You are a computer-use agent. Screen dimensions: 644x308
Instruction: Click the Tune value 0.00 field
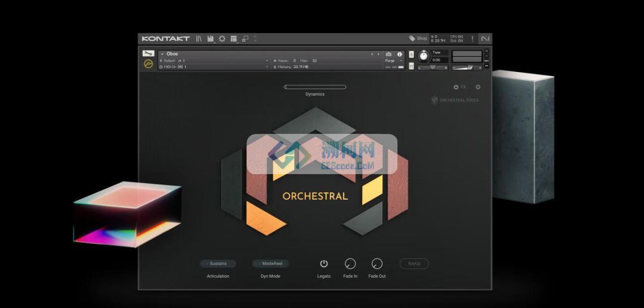coord(439,60)
